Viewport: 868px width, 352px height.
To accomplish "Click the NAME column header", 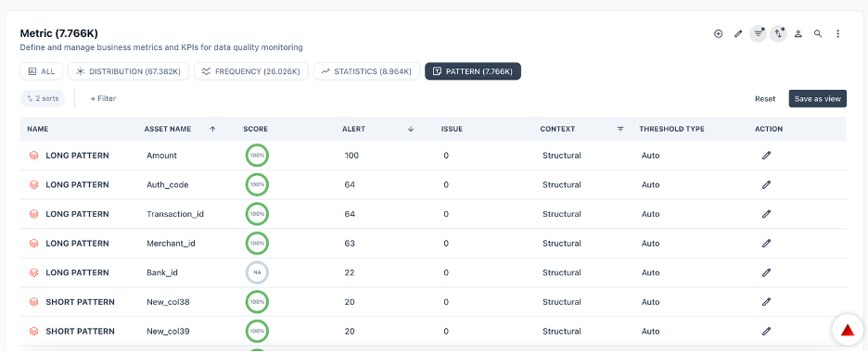I will tap(38, 129).
